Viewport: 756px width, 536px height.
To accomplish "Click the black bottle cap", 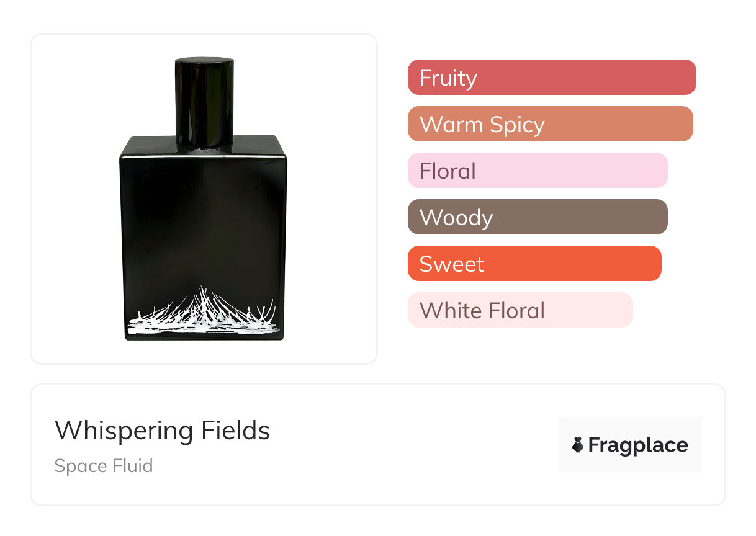I will 204,99.
